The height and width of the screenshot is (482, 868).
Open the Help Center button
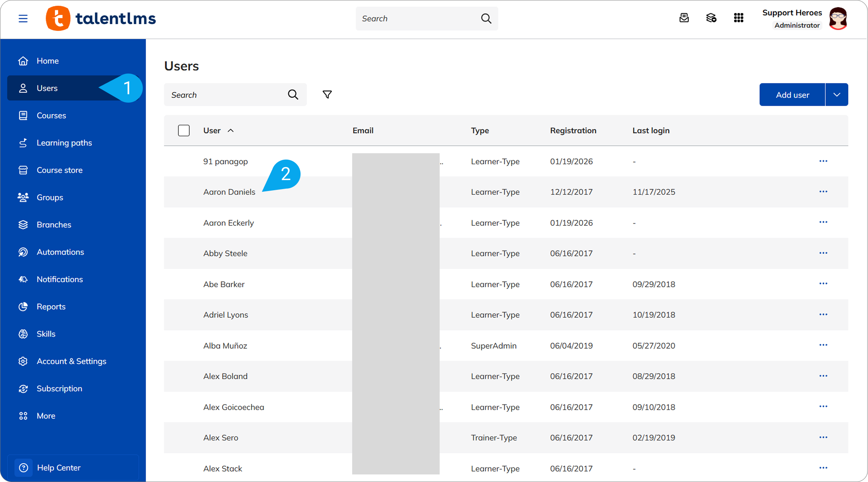[73, 468]
